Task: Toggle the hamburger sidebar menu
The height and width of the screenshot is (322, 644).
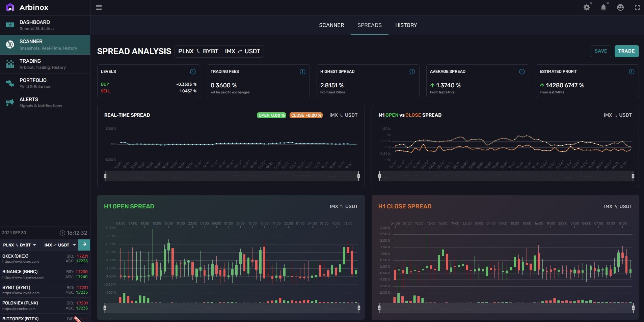Action: [99, 7]
